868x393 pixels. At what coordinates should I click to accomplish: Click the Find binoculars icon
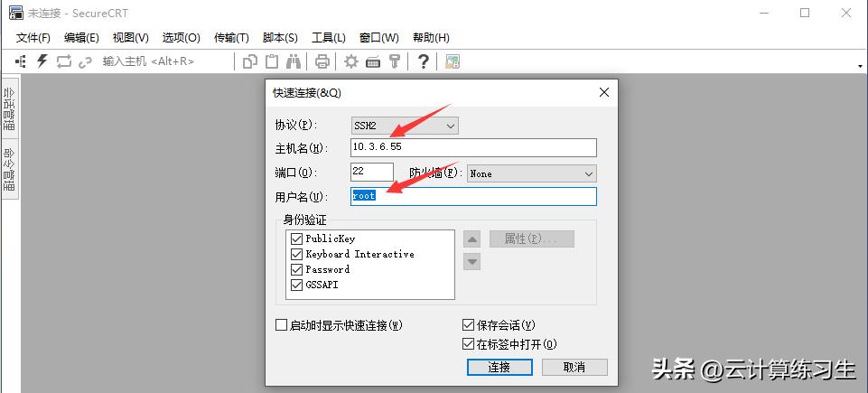point(294,61)
